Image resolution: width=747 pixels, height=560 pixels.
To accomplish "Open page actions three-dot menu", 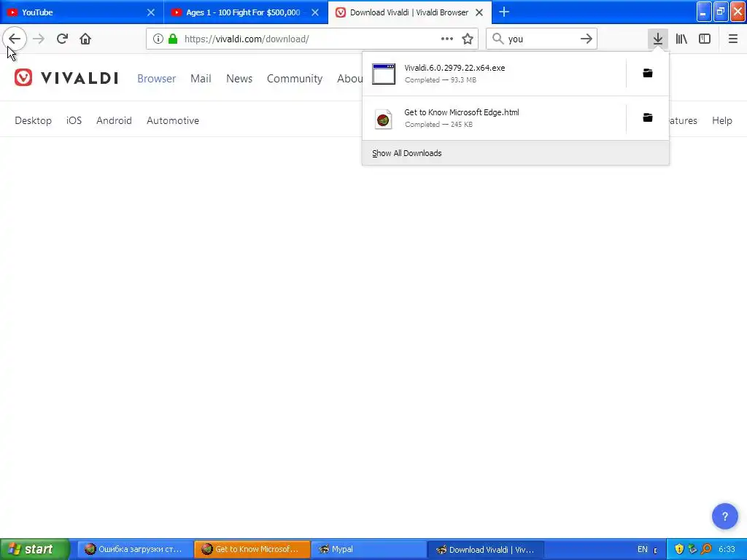I will click(x=447, y=39).
